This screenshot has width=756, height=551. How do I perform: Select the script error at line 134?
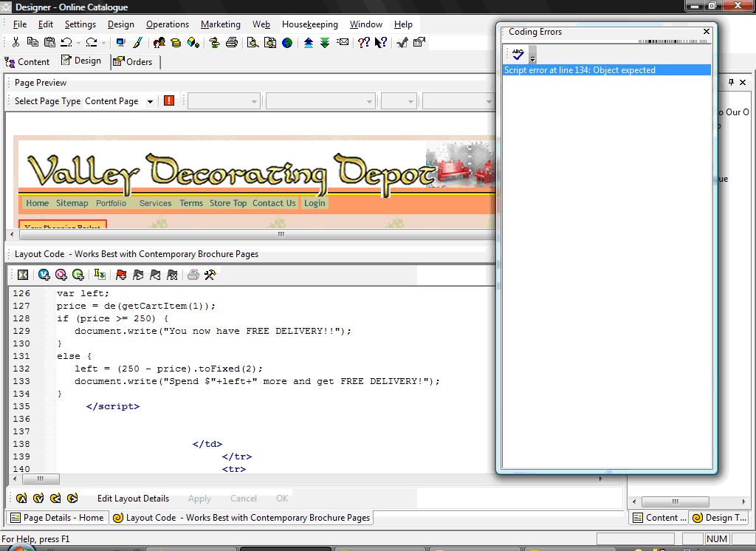580,70
